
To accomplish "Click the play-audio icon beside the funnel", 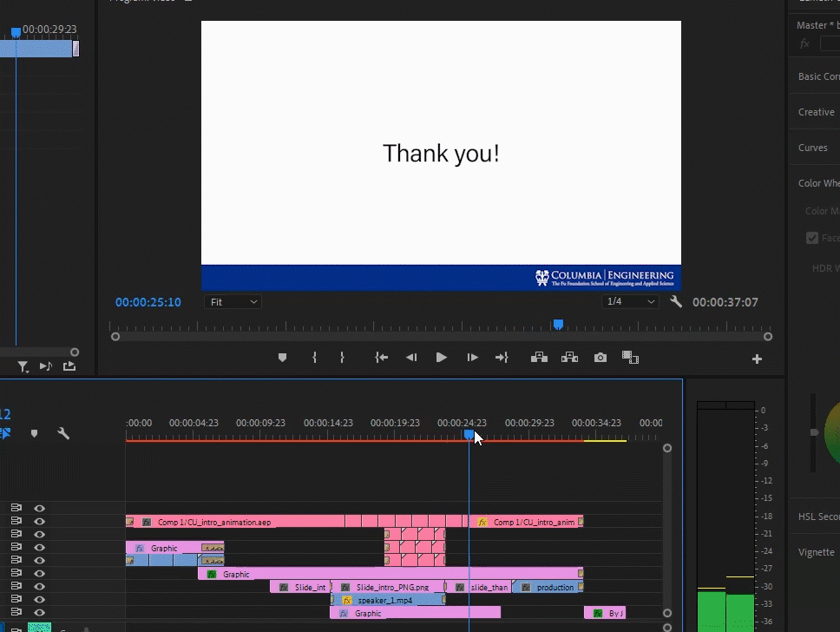I will point(45,366).
